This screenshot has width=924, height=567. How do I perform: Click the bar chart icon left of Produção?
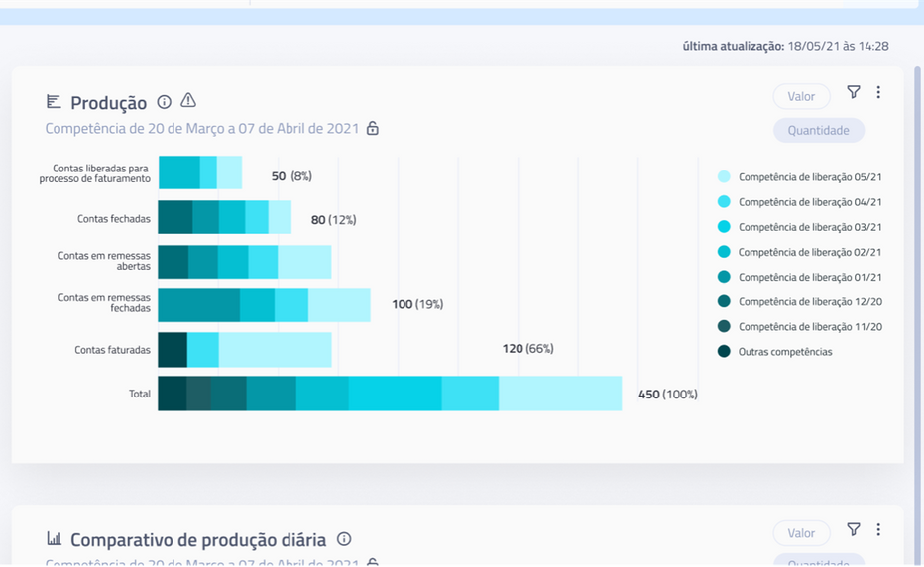tap(54, 102)
